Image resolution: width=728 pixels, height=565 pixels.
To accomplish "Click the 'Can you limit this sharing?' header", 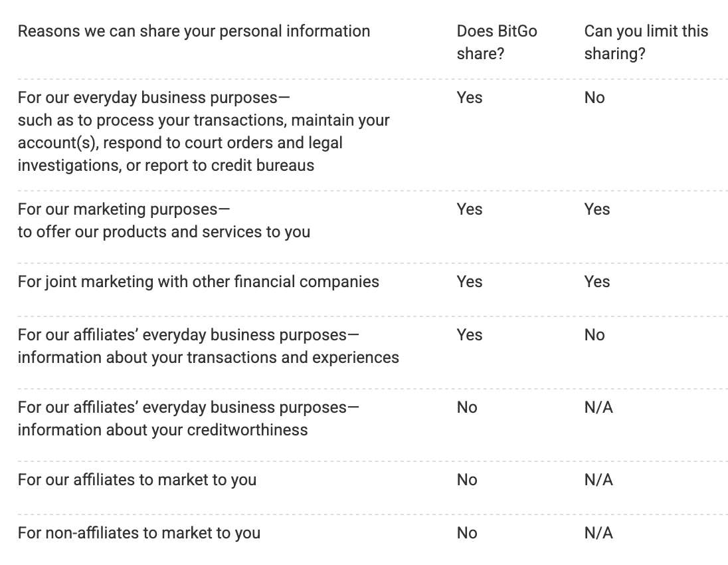I will (x=646, y=43).
